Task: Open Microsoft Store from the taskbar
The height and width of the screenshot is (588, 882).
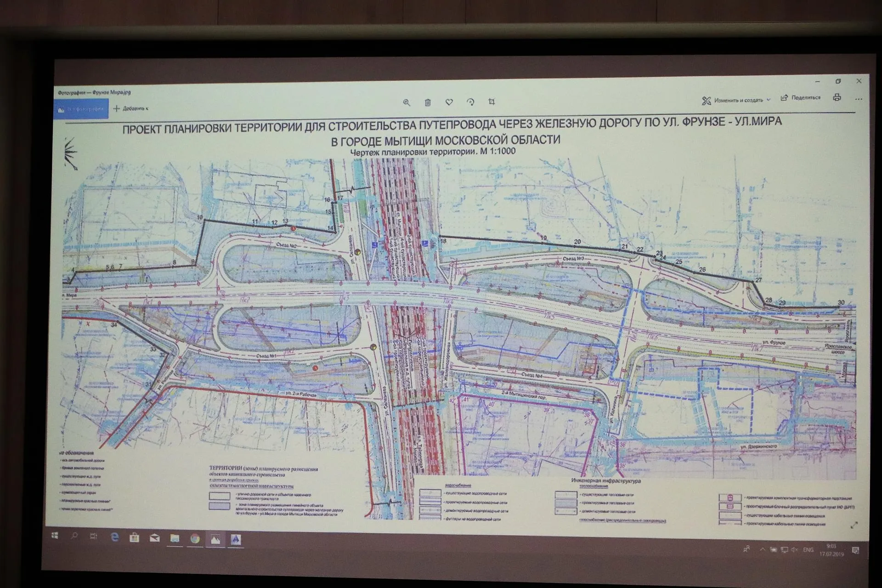Action: click(x=134, y=537)
